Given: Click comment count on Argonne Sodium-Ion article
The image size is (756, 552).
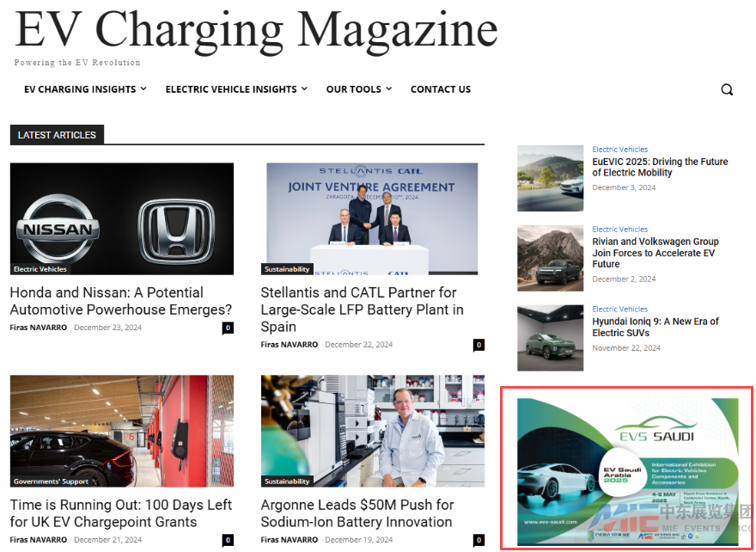Looking at the screenshot, I should click(479, 540).
